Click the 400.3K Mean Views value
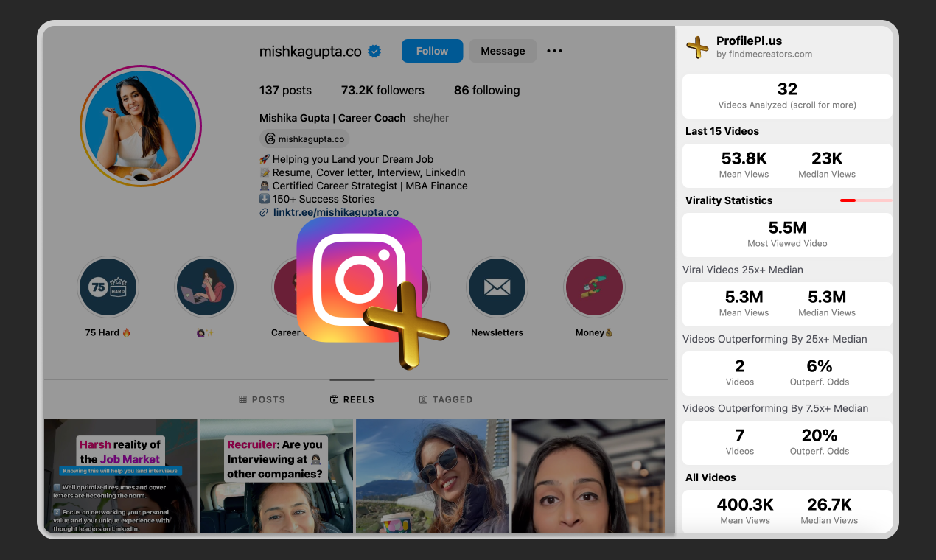Screen dimensions: 936x560 (745, 505)
